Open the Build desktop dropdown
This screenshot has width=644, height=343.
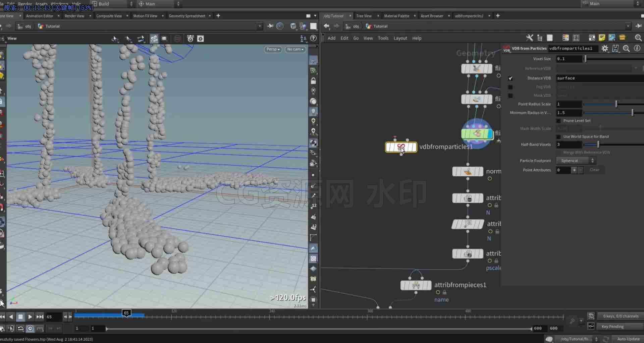(112, 4)
